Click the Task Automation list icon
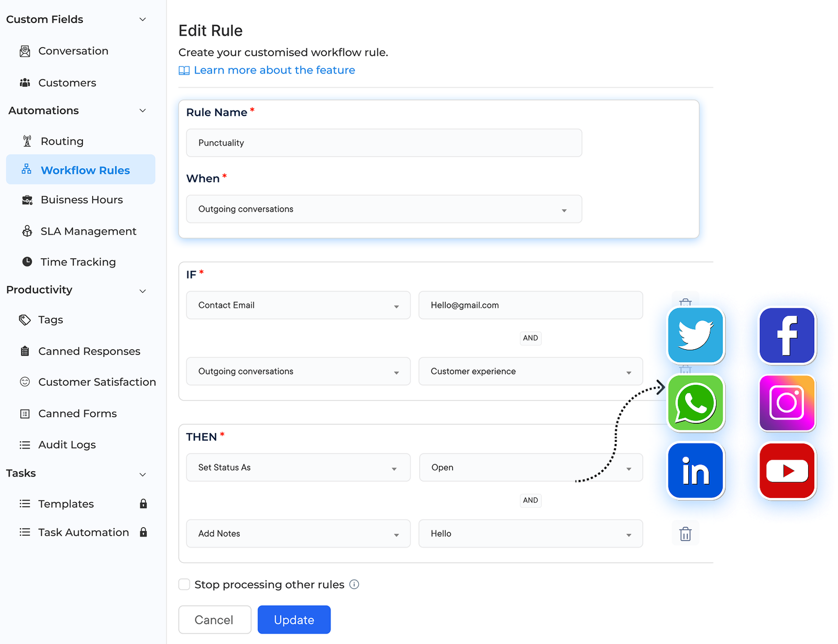This screenshot has height=644, width=838. [x=25, y=532]
